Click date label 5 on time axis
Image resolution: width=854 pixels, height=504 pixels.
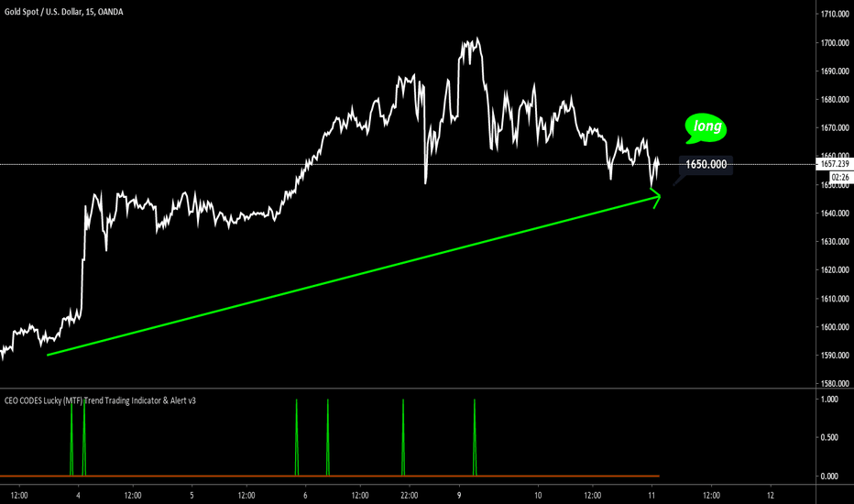192,495
